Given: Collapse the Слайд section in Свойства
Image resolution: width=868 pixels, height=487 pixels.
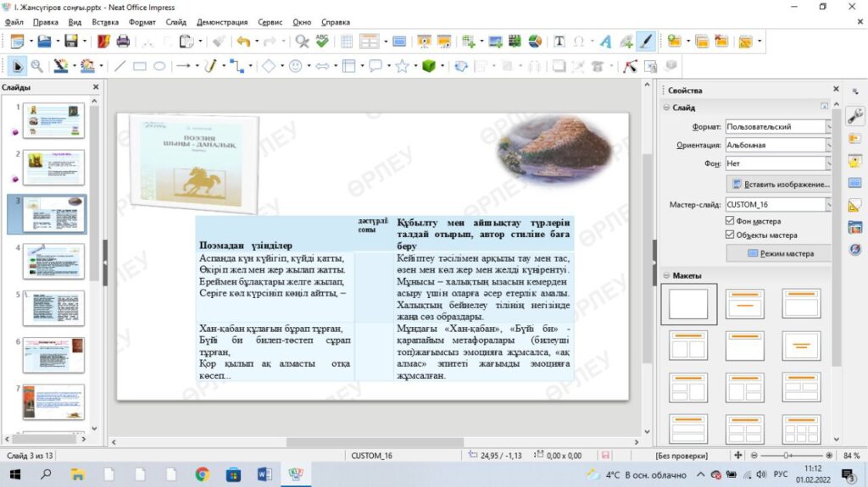Looking at the screenshot, I should (x=666, y=108).
